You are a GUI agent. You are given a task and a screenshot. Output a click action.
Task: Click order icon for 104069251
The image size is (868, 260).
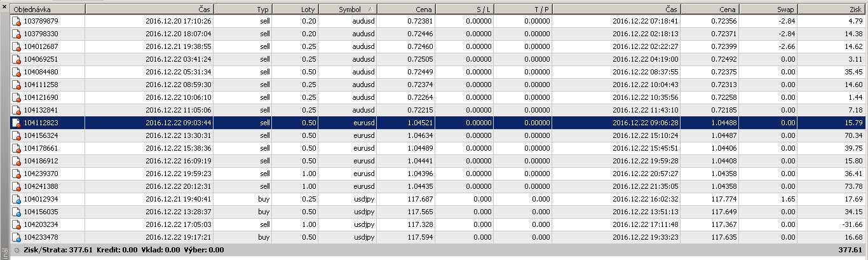(x=17, y=59)
